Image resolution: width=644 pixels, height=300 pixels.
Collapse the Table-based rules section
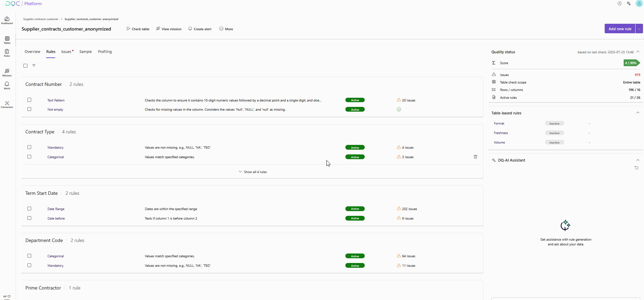pyautogui.click(x=638, y=113)
